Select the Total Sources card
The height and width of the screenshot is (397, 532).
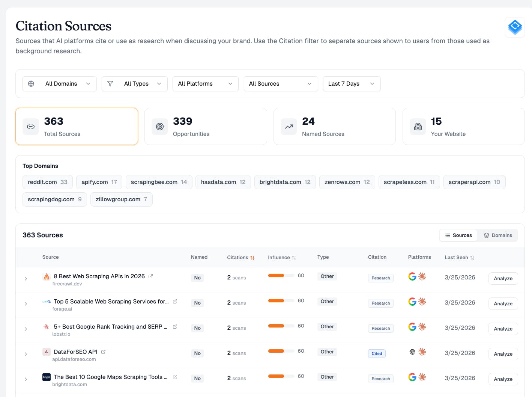(x=77, y=127)
